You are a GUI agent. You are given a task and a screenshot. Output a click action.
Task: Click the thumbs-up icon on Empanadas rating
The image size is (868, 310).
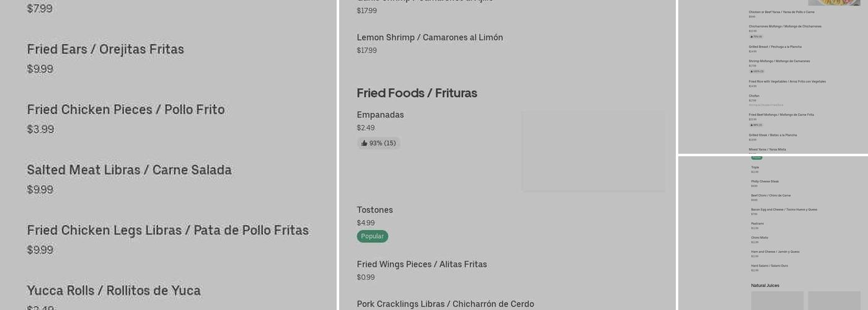[x=365, y=143]
